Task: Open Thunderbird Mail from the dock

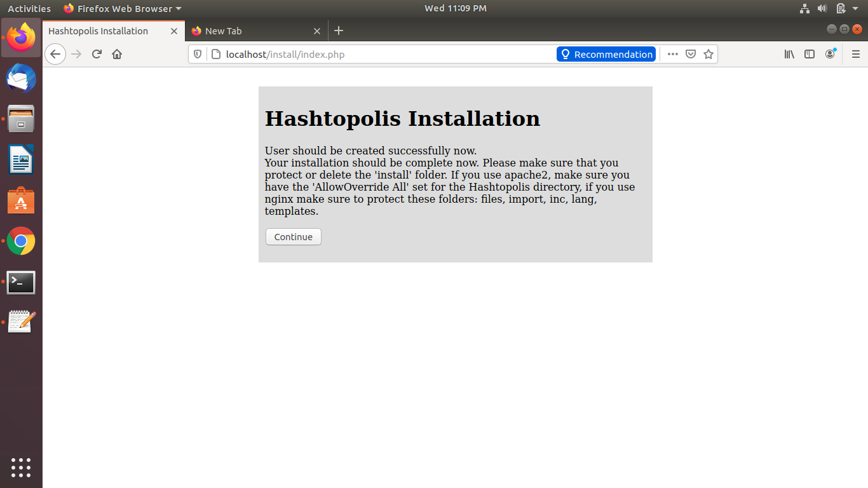Action: click(x=21, y=79)
